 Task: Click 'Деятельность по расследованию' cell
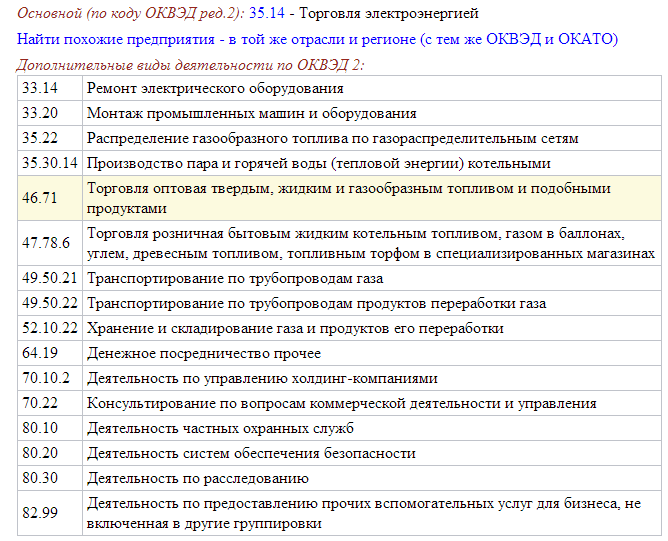click(371, 478)
